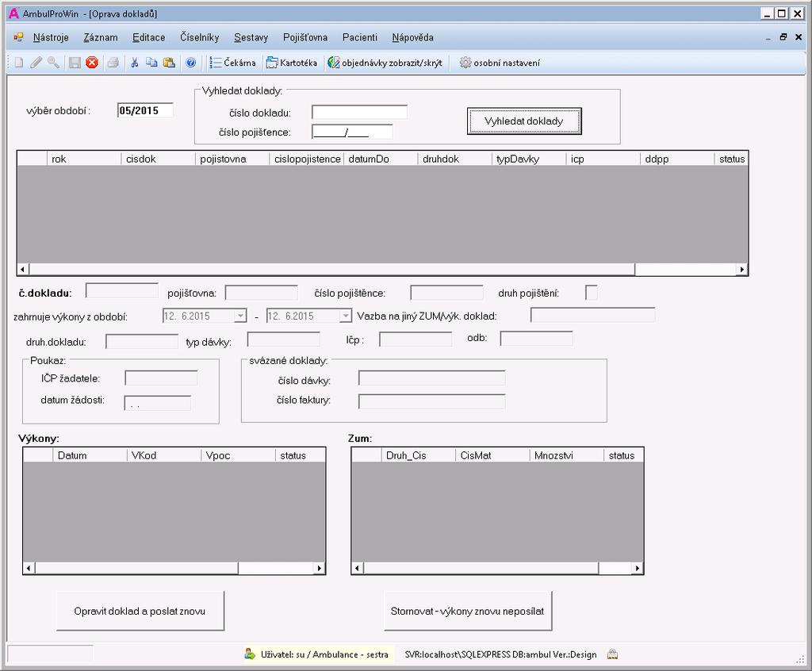Click the lock icon in status bar
The height and width of the screenshot is (671, 812).
(x=613, y=654)
